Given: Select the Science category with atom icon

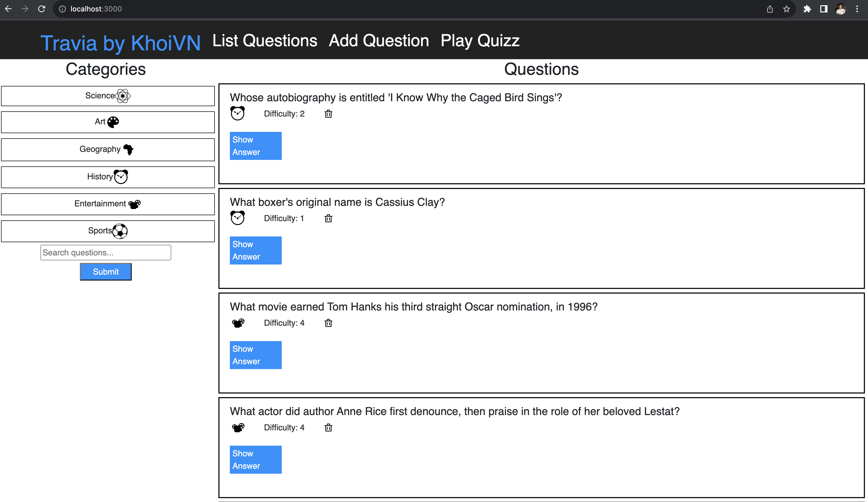Looking at the screenshot, I should pos(108,96).
